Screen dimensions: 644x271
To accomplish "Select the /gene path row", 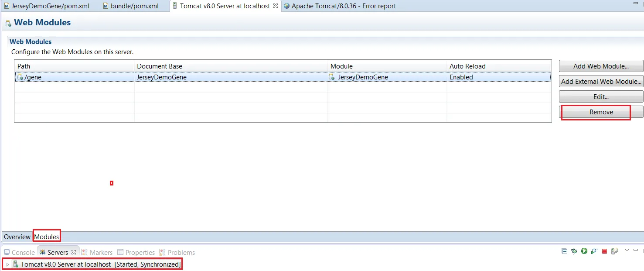I will (283, 77).
